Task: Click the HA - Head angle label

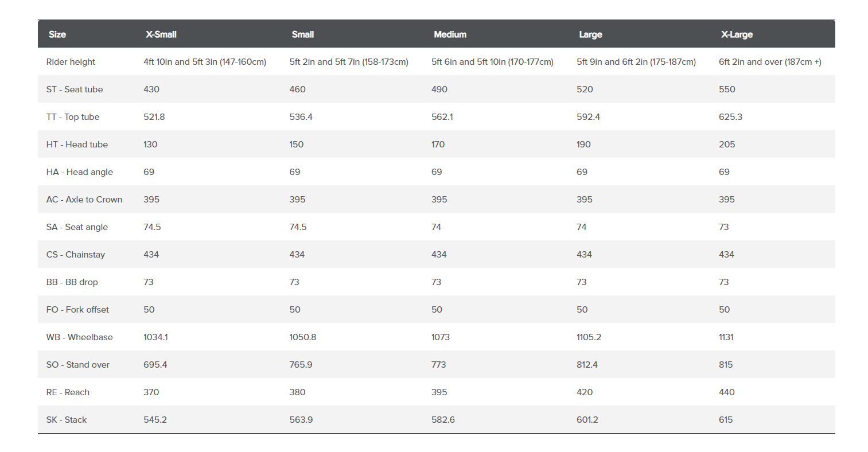Action: pyautogui.click(x=80, y=172)
